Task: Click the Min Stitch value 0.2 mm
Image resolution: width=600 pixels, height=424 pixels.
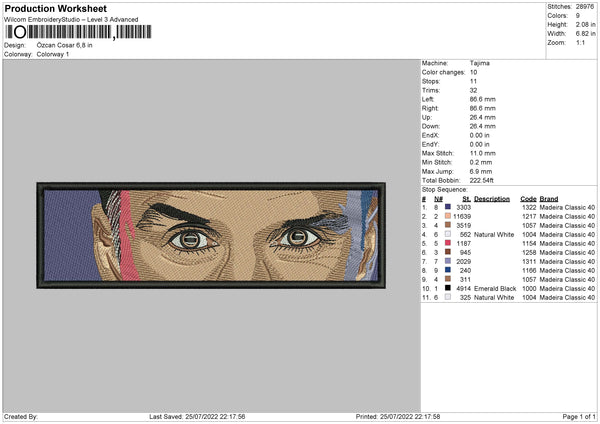Action: 481,162
